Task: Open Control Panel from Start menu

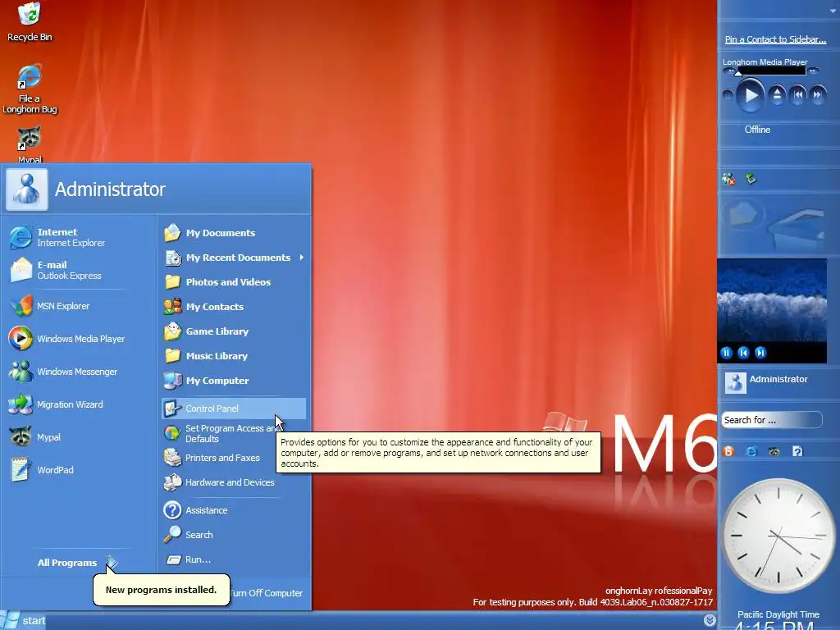Action: [x=234, y=409]
